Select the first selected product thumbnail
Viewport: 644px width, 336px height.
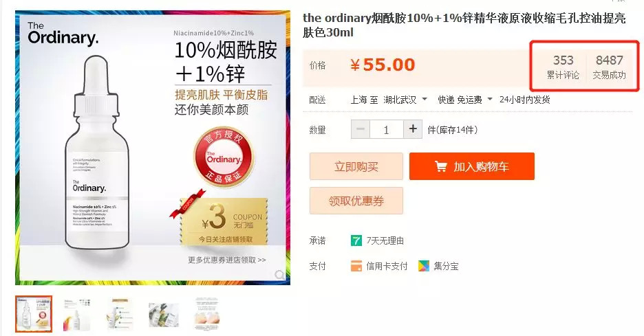pyautogui.click(x=34, y=314)
